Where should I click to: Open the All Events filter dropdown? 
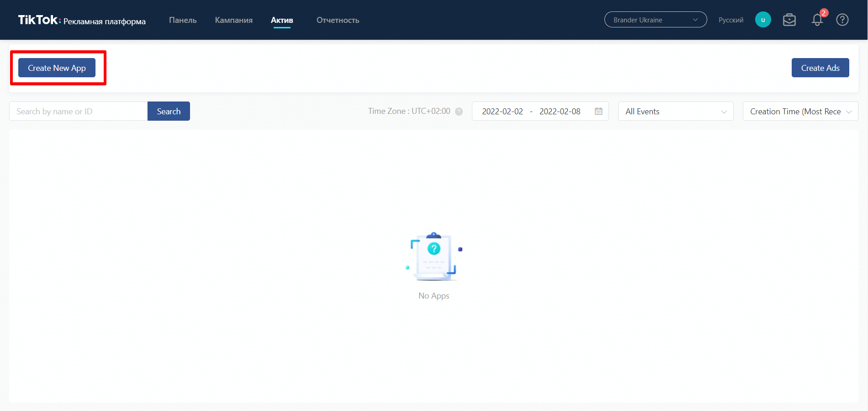tap(675, 112)
